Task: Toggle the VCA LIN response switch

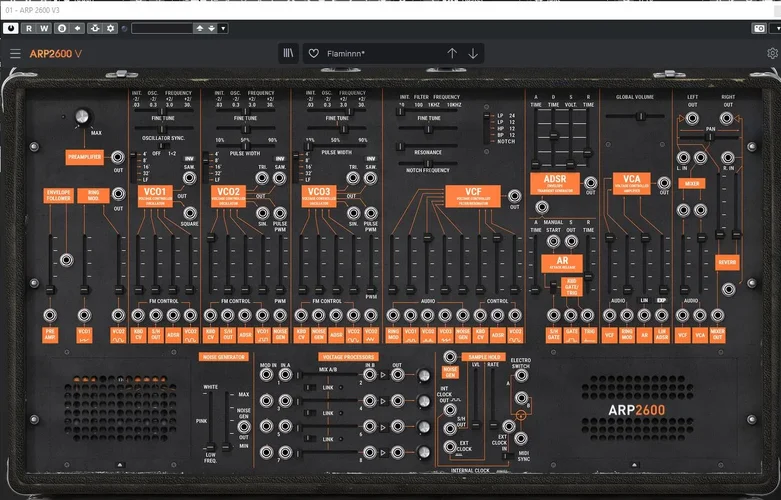Action: (x=645, y=299)
